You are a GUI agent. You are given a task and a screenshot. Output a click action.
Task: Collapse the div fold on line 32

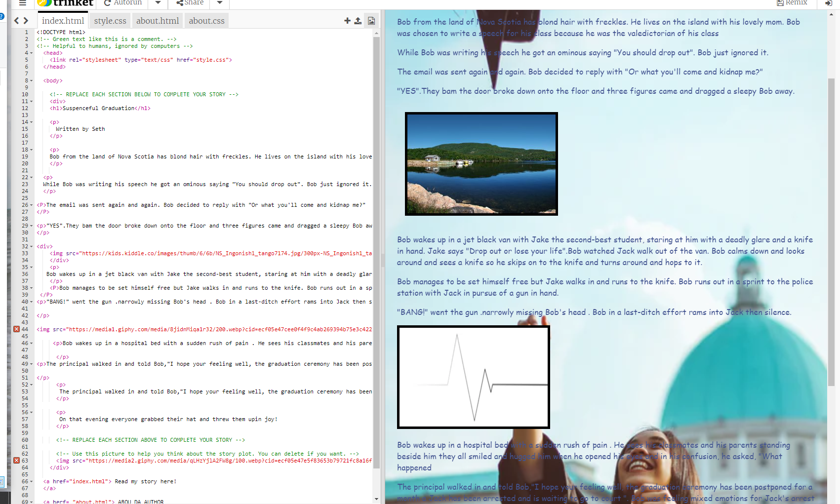32,246
